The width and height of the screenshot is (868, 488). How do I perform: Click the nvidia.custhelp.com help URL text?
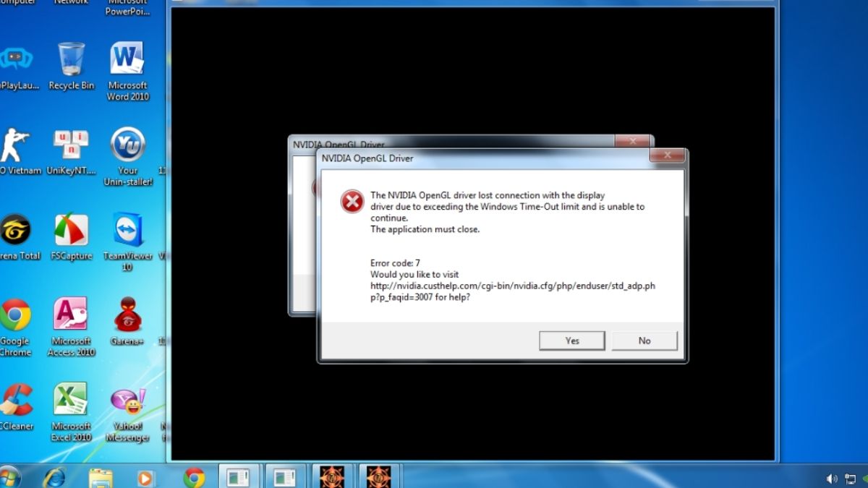click(513, 291)
